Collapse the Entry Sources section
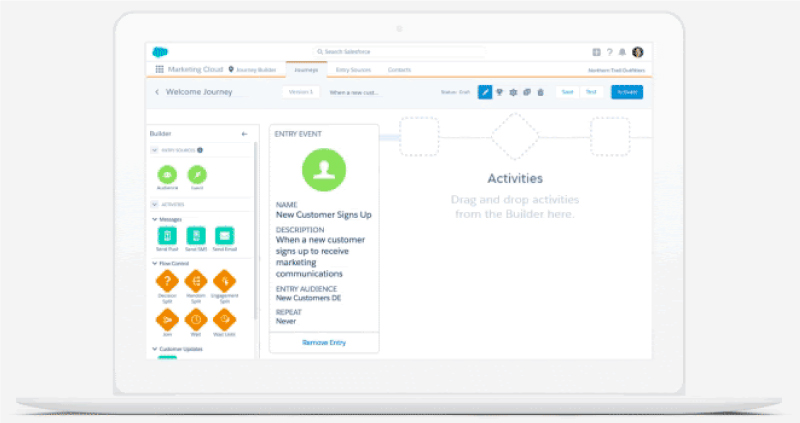The height and width of the screenshot is (423, 800). (155, 150)
